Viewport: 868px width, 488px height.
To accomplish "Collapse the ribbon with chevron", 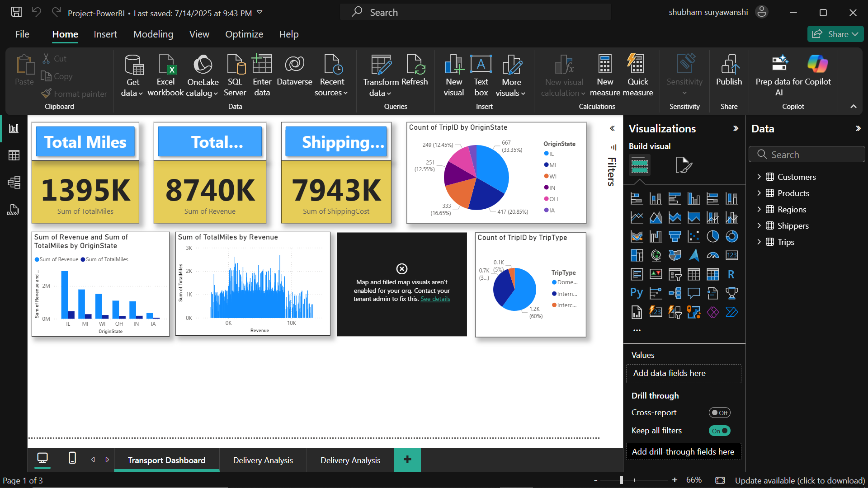I will click(x=854, y=106).
